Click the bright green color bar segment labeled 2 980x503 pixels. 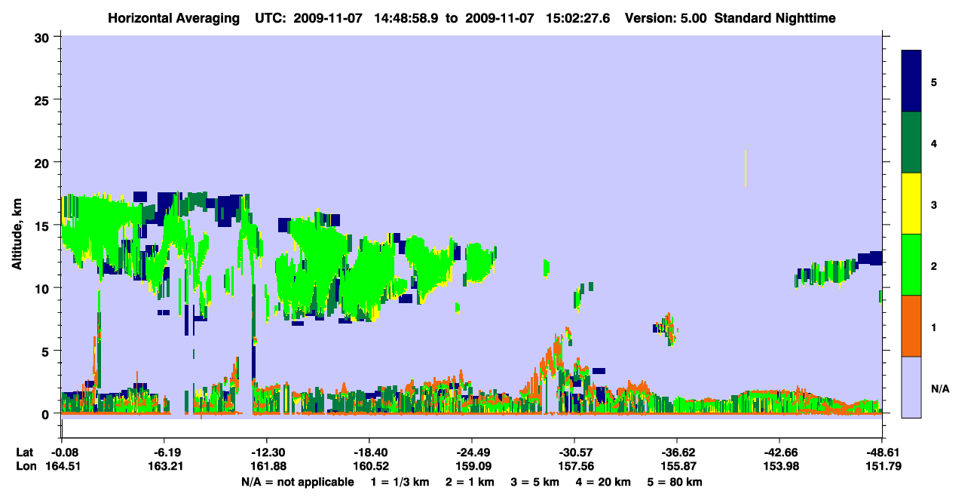click(911, 265)
